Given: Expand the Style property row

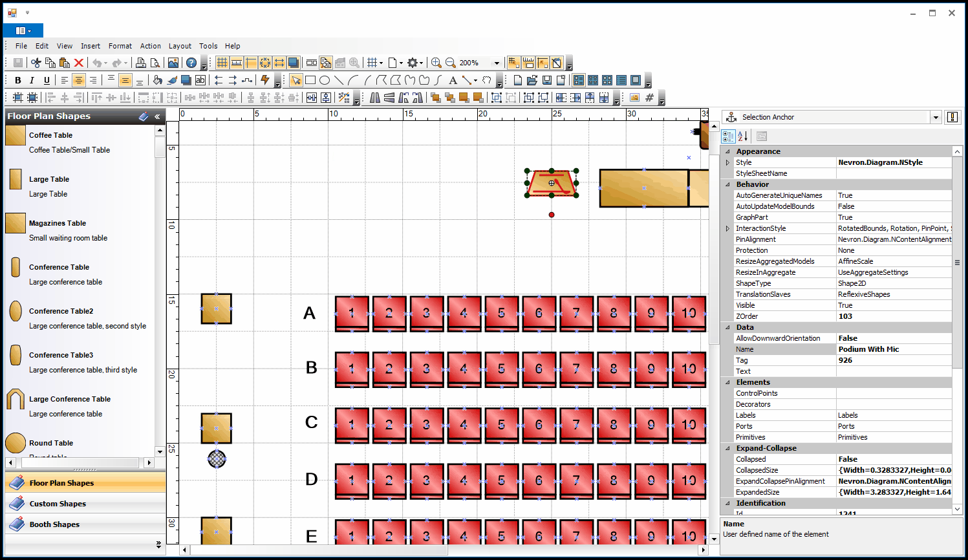Looking at the screenshot, I should pyautogui.click(x=727, y=162).
